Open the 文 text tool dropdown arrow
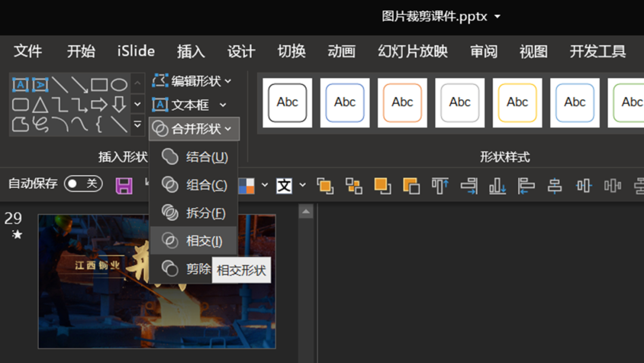 click(x=303, y=185)
